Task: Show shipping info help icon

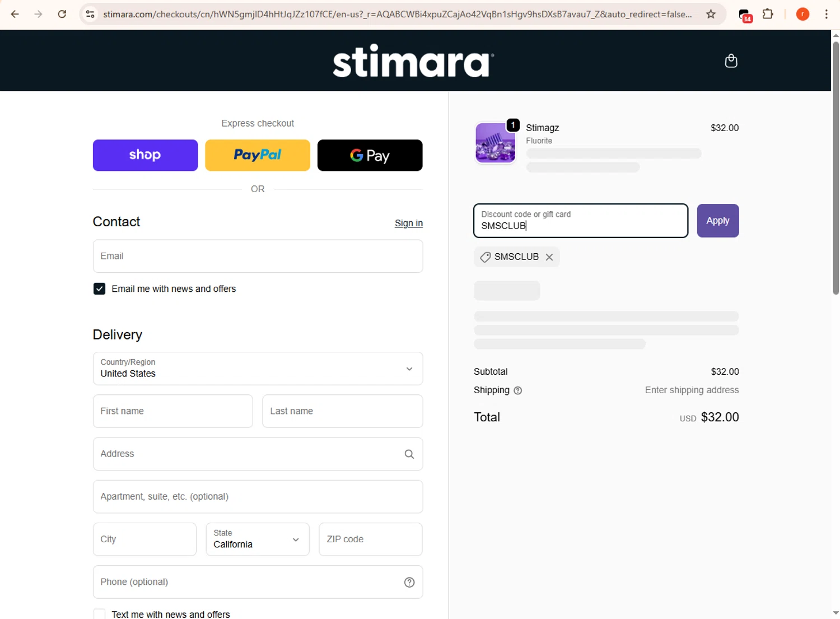Action: click(x=518, y=390)
